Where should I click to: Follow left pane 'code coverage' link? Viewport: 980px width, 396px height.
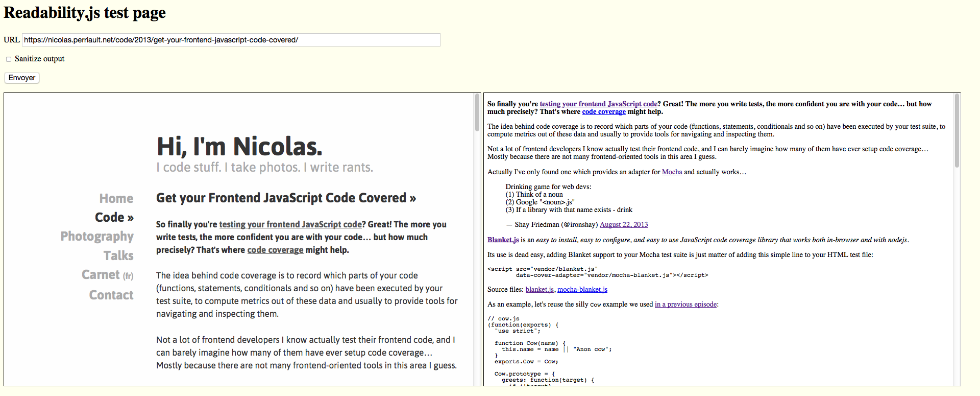coord(275,250)
